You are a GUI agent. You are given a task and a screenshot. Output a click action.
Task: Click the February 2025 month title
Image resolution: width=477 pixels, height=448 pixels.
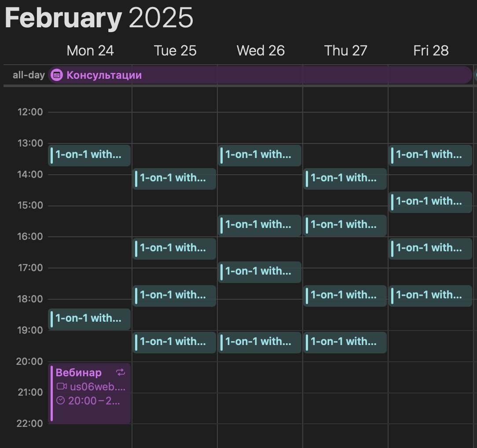click(99, 18)
